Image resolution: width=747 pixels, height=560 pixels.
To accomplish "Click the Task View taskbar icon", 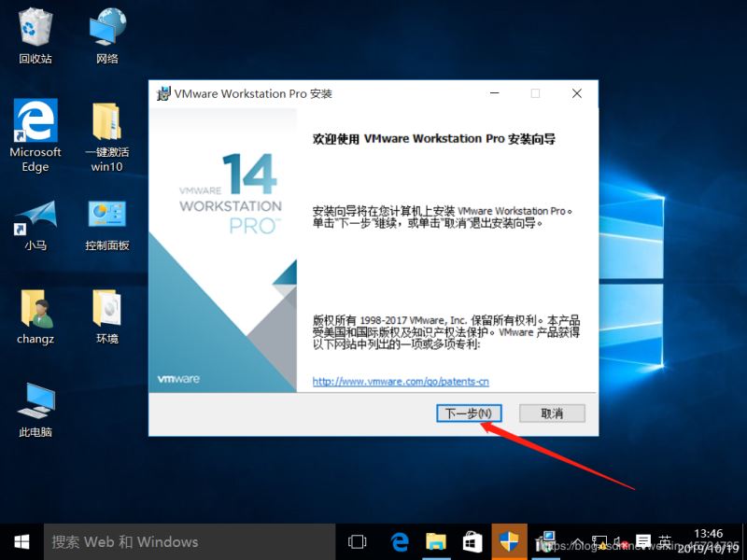I will point(358,540).
